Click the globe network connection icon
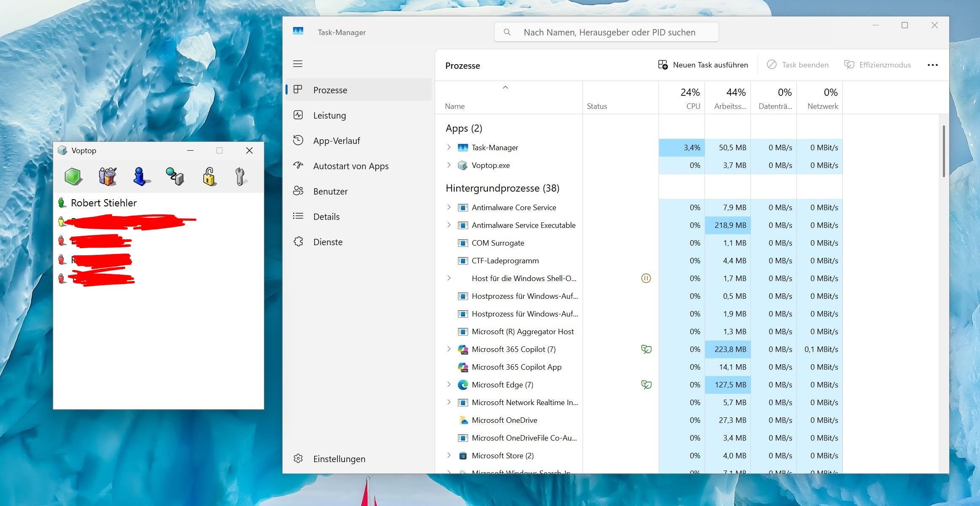The image size is (980, 506). pyautogui.click(x=175, y=176)
